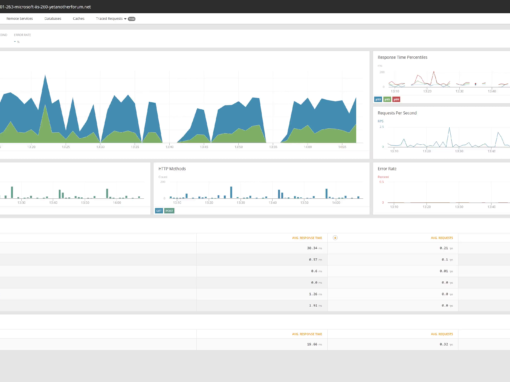510x382 pixels.
Task: Click the Traced Requests count badge
Action: click(x=132, y=19)
